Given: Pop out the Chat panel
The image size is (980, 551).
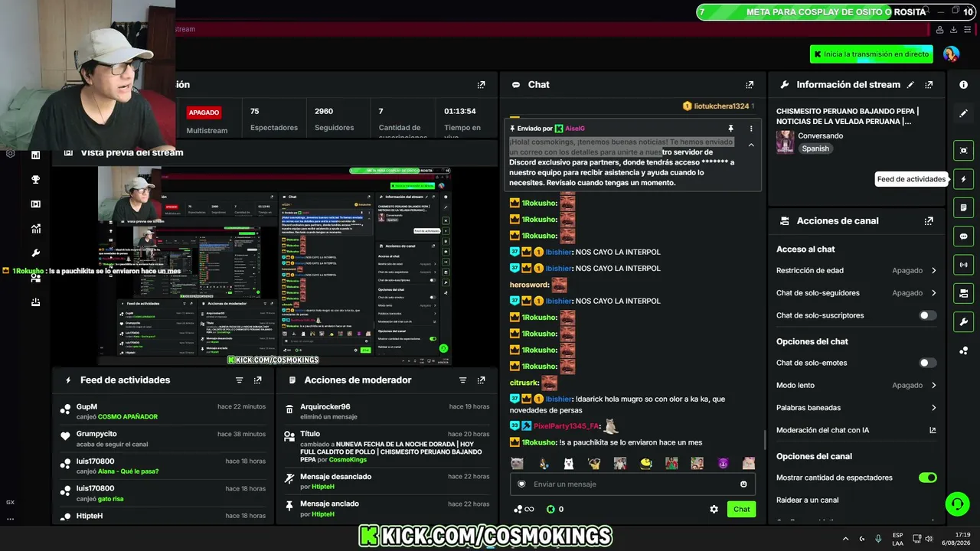Looking at the screenshot, I should pyautogui.click(x=750, y=85).
